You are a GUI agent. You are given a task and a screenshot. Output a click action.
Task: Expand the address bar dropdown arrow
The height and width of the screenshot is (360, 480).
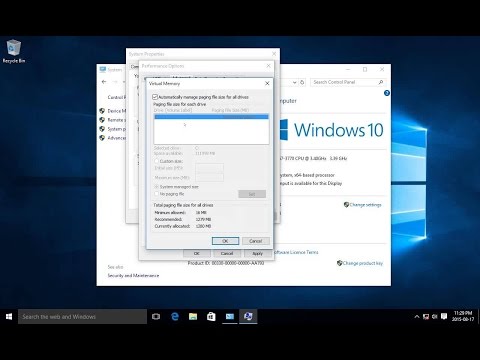(294, 82)
